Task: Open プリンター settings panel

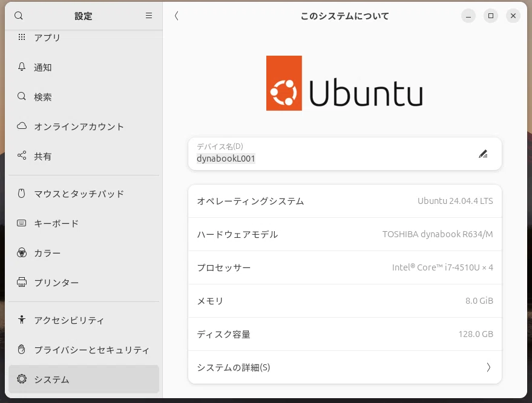Action: 84,283
